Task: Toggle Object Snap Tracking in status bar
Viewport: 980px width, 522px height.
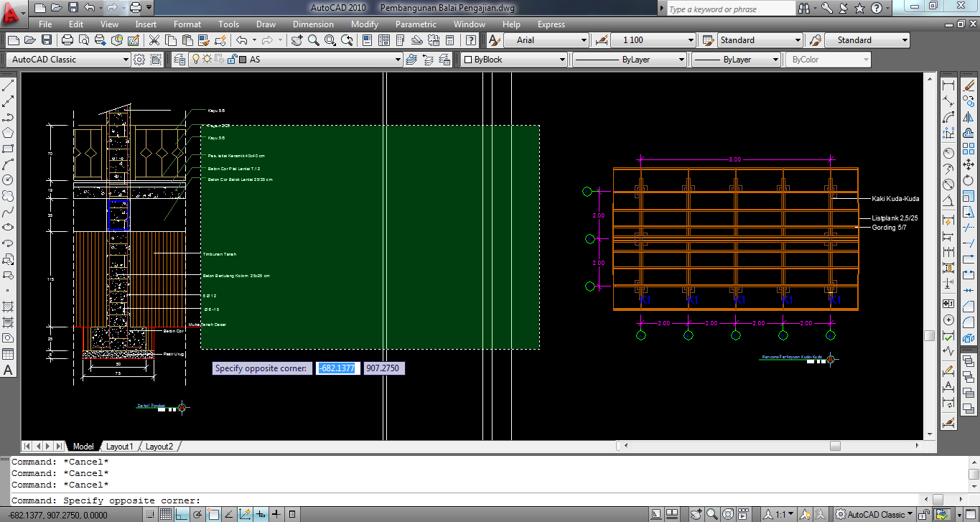Action: tap(230, 514)
